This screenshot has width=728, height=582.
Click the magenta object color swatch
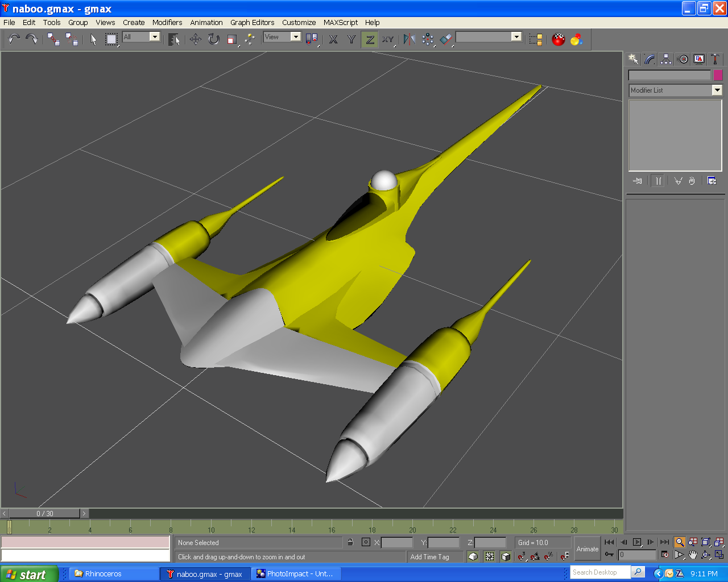click(718, 75)
